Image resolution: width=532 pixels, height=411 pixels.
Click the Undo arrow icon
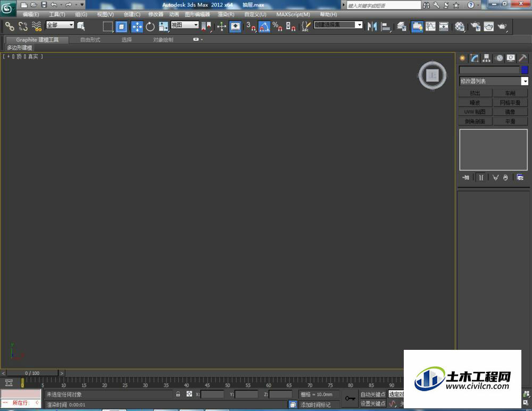[54, 5]
